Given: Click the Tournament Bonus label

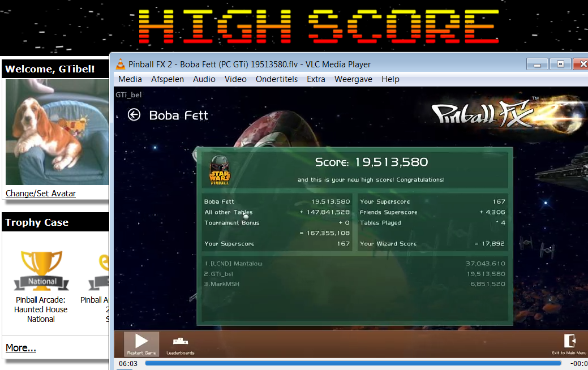Looking at the screenshot, I should 232,223.
